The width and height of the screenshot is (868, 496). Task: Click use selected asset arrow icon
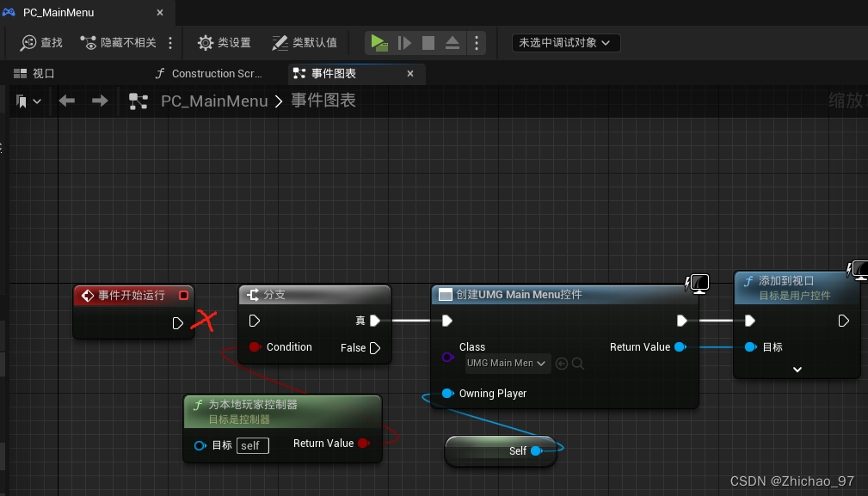click(x=562, y=364)
